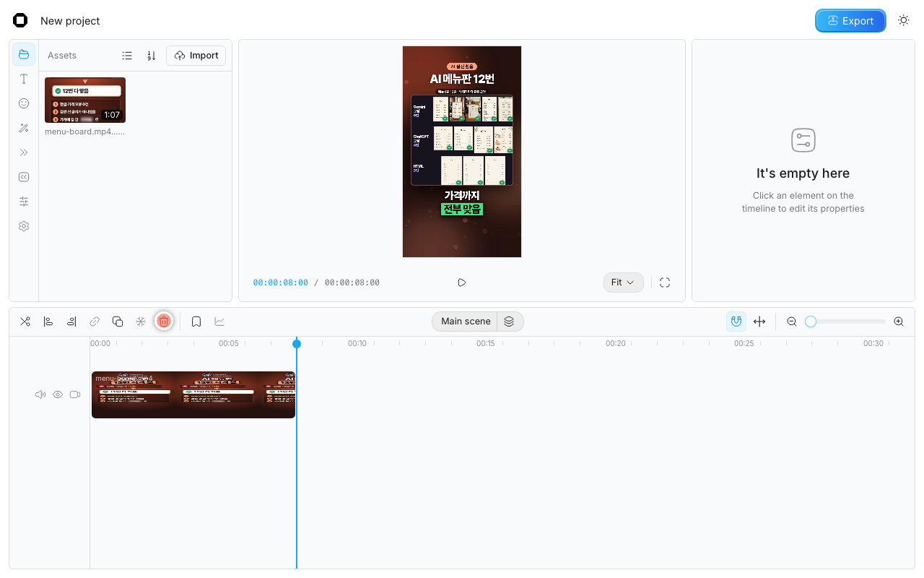Add a bookmark on the timeline
Viewport: 924px width, 578px height.
click(x=196, y=322)
